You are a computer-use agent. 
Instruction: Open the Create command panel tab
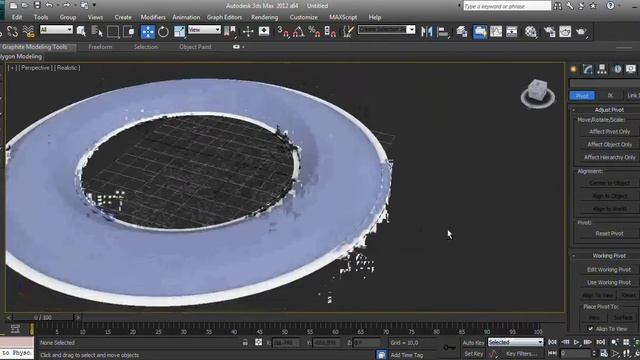(573, 69)
